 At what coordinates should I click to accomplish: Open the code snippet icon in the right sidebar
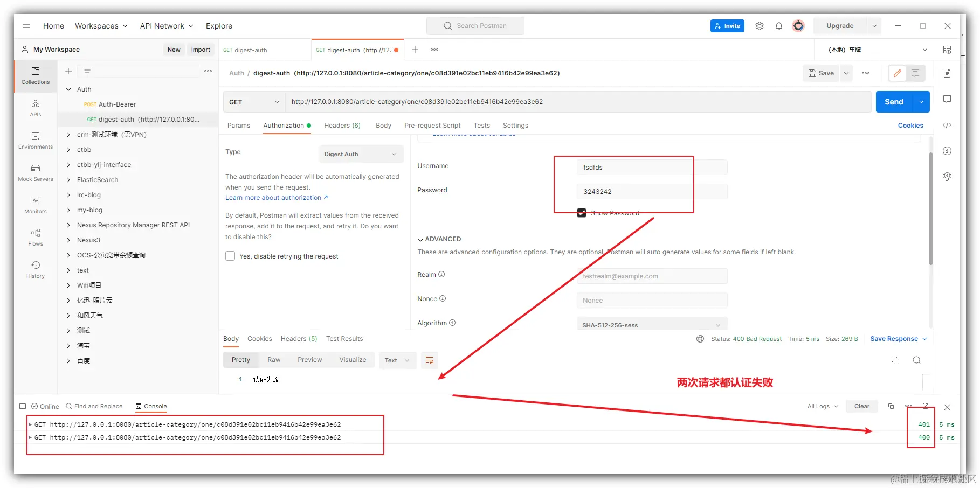[x=947, y=125]
